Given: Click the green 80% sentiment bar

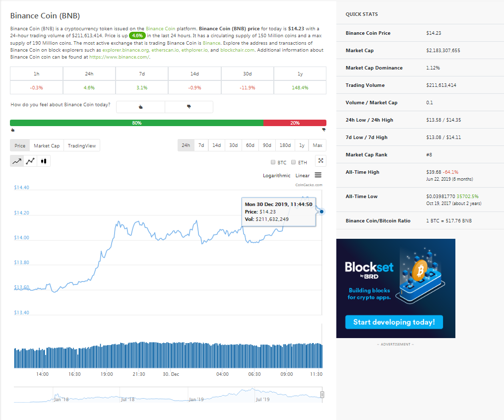Looking at the screenshot, I should tap(136, 123).
